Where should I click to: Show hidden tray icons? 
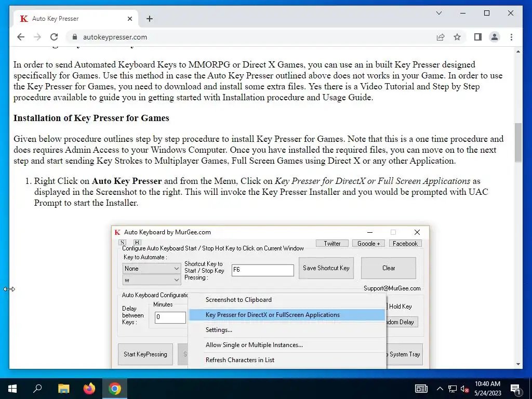point(440,389)
